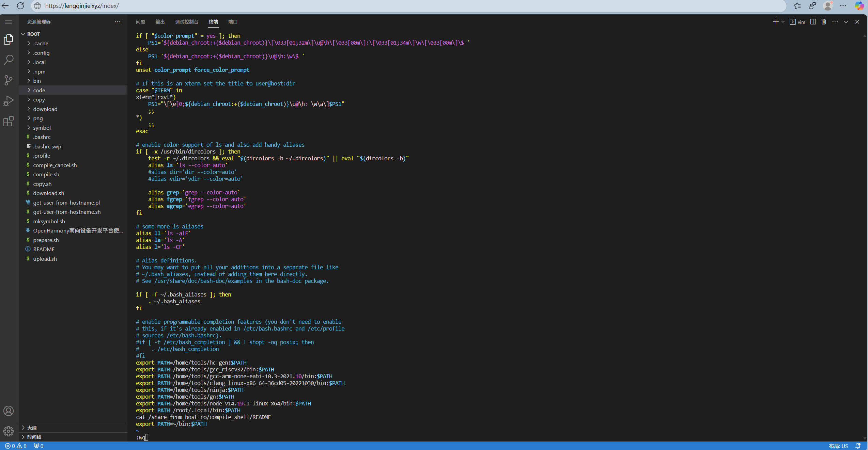Viewport: 868px width, 450px height.
Task: Kill the terminal with the trash icon
Action: [x=824, y=21]
